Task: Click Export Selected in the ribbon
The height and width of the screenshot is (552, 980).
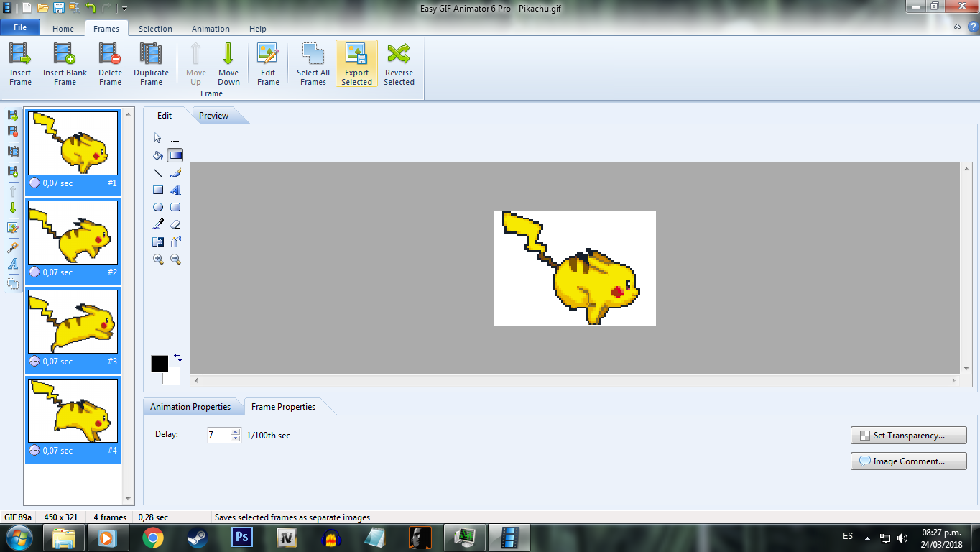Action: pos(356,64)
